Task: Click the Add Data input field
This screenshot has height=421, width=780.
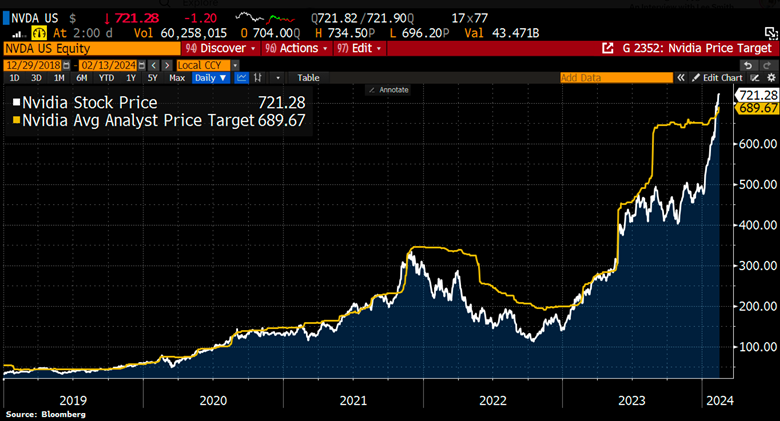Action: (x=616, y=78)
